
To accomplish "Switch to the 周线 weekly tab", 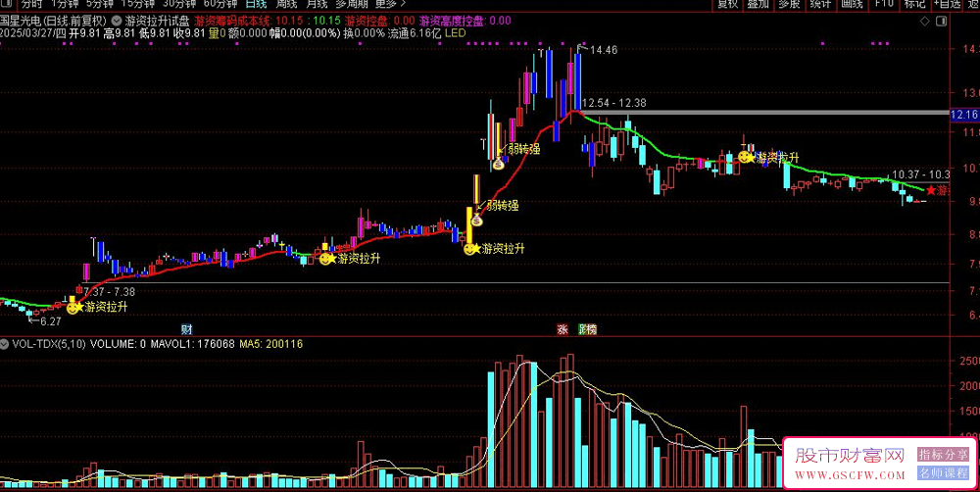I will 287,4.
